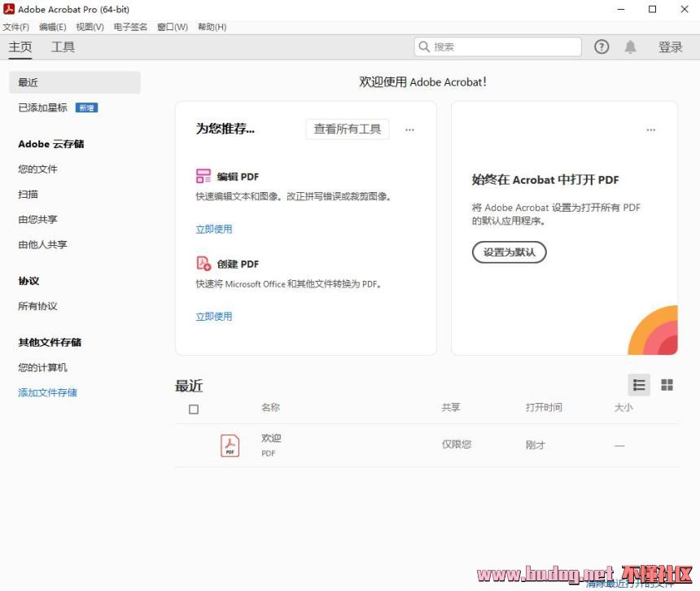The height and width of the screenshot is (591, 700).
Task: Open 由他人共享 in the sidebar
Action: pos(42,244)
